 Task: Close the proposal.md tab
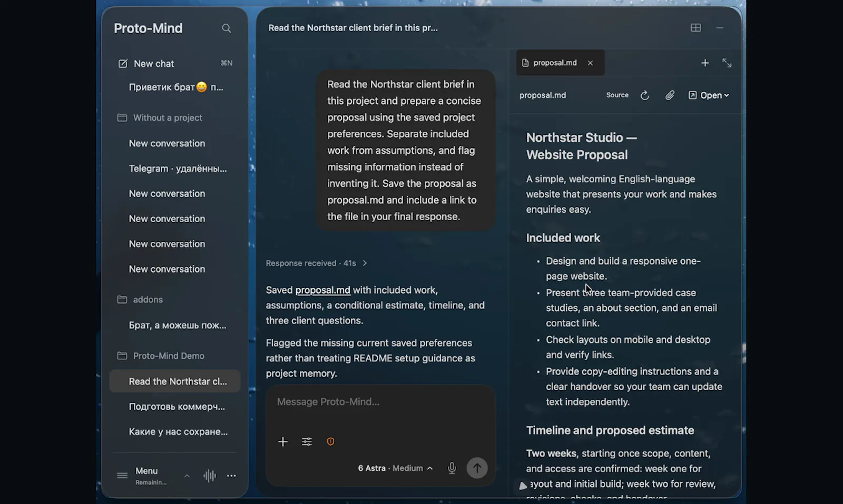point(591,63)
